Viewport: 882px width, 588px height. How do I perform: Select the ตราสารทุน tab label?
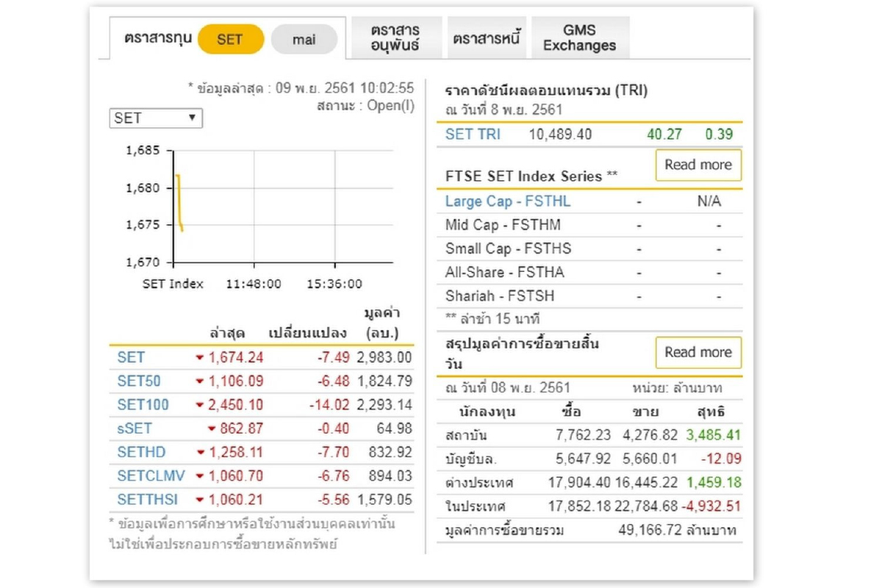tap(158, 37)
